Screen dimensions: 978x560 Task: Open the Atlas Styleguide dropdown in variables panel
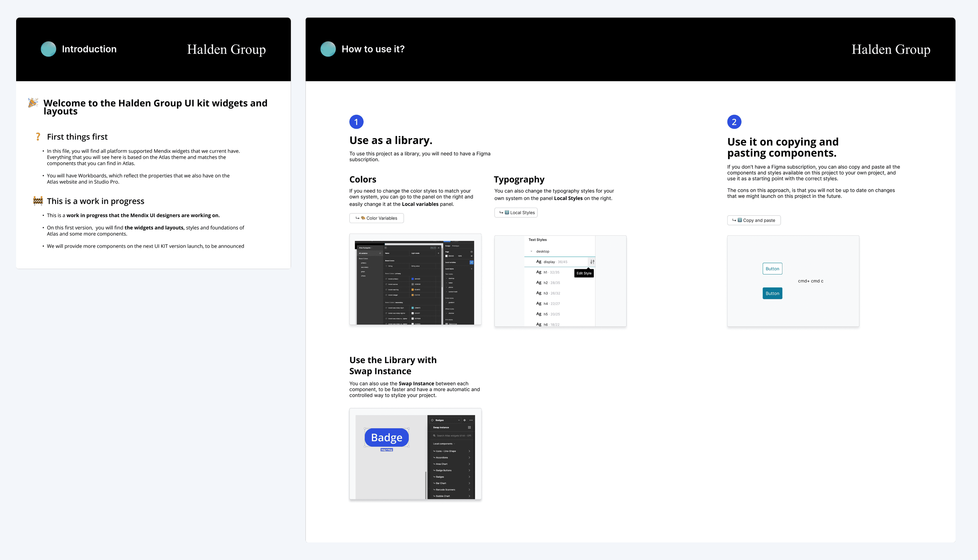[366, 248]
